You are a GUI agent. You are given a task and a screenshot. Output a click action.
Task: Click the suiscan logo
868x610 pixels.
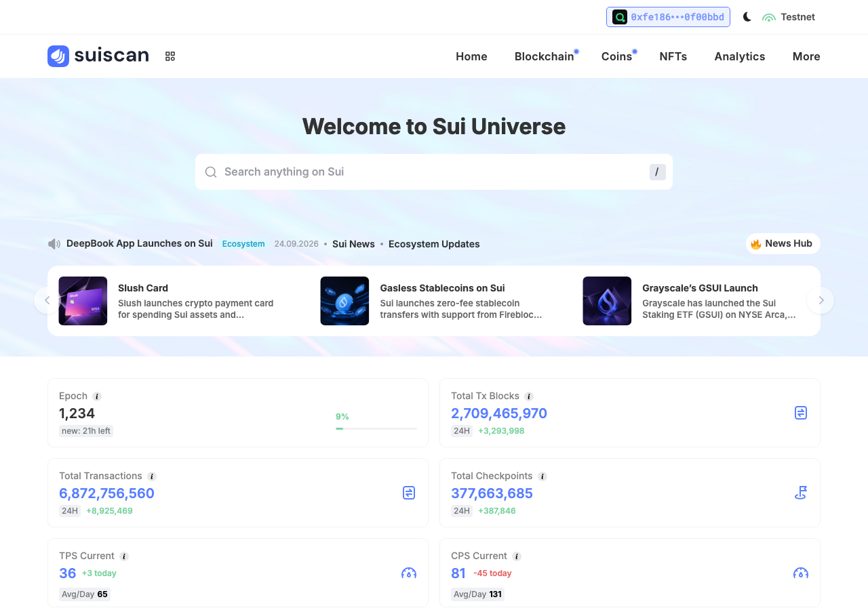tap(98, 56)
